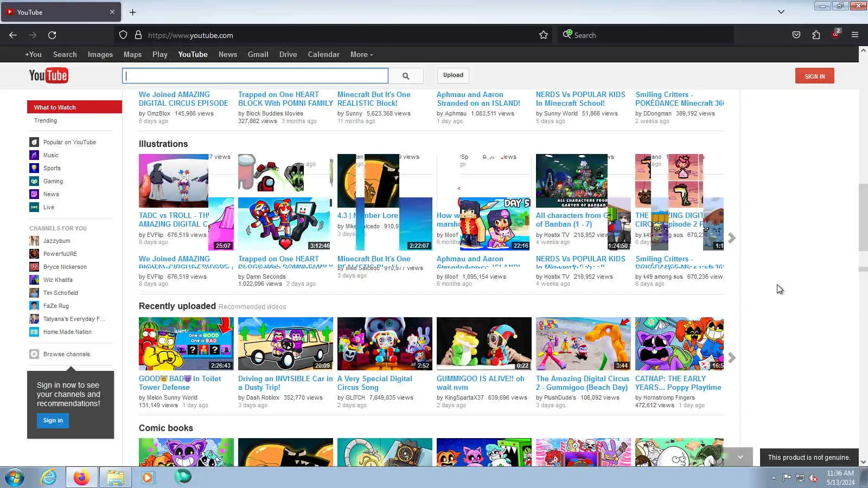Open the list all tabs dropdown
868x488 pixels.
pos(781,12)
